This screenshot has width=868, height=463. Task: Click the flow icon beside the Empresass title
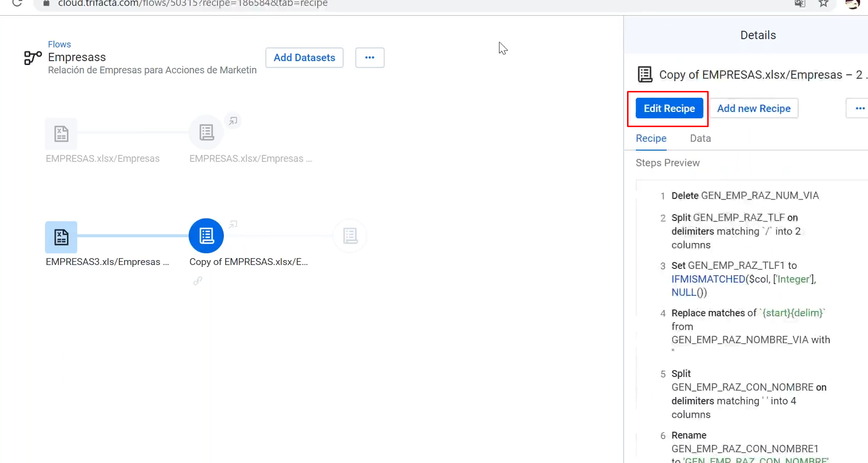[32, 58]
